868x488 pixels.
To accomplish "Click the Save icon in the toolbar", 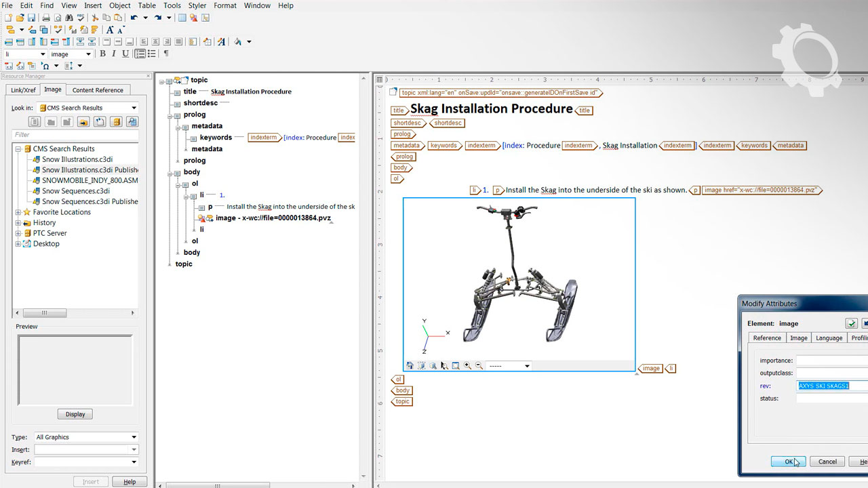I will pos(32,18).
